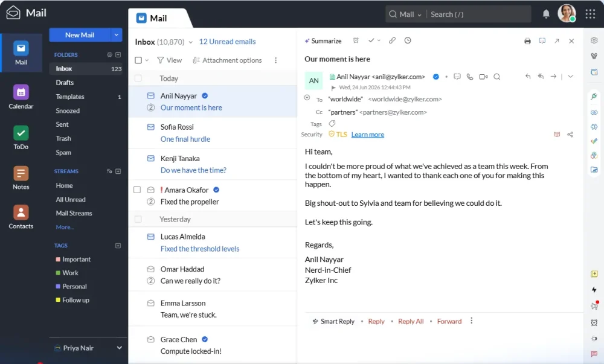Open the apps grid launcher
The width and height of the screenshot is (604, 364).
(x=590, y=14)
